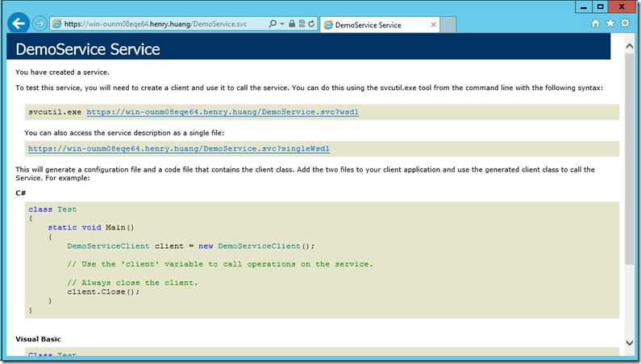Click the 'You have created a service.' text
The height and width of the screenshot is (364, 641).
[x=63, y=72]
